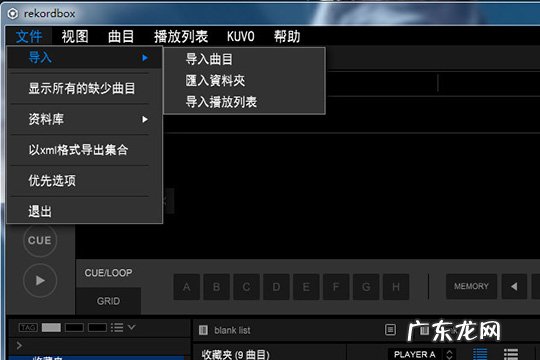Click the rekordbox logo in title bar
The width and height of the screenshot is (540, 360).
click(x=12, y=13)
